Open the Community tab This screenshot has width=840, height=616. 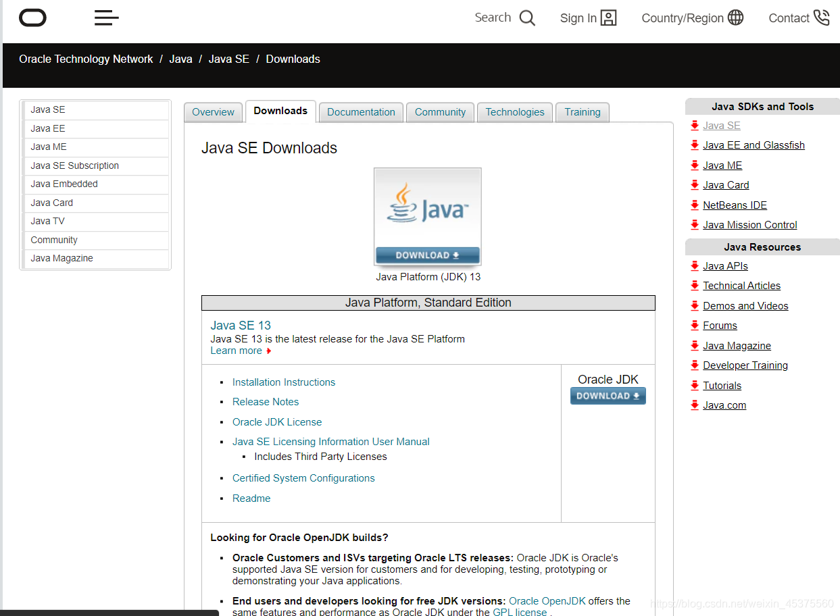tap(440, 112)
